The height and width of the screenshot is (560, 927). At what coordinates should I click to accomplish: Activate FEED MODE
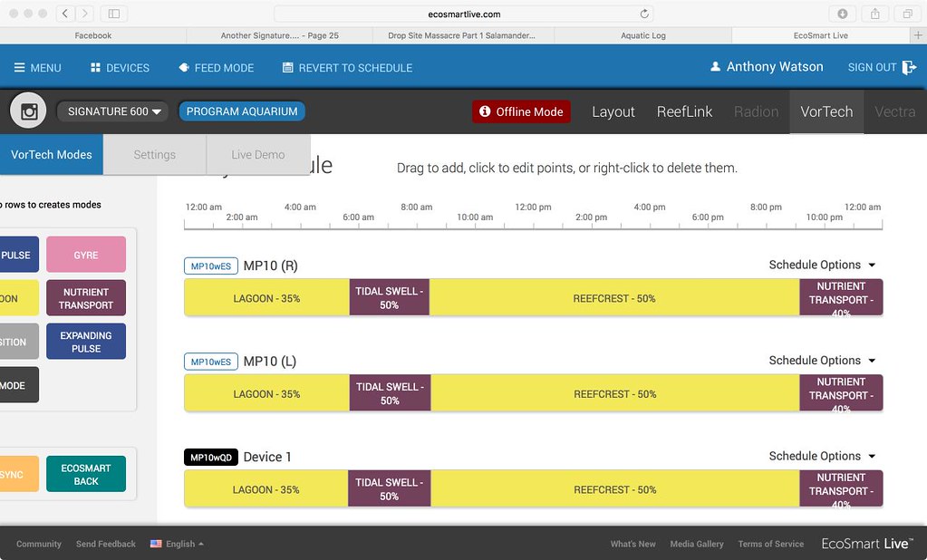point(217,67)
